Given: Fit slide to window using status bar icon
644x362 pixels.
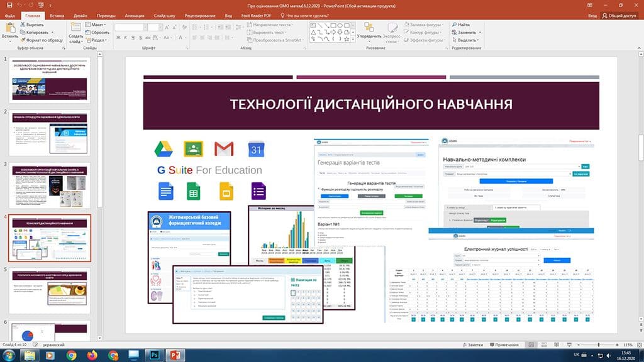Looking at the screenshot, I should (639, 345).
